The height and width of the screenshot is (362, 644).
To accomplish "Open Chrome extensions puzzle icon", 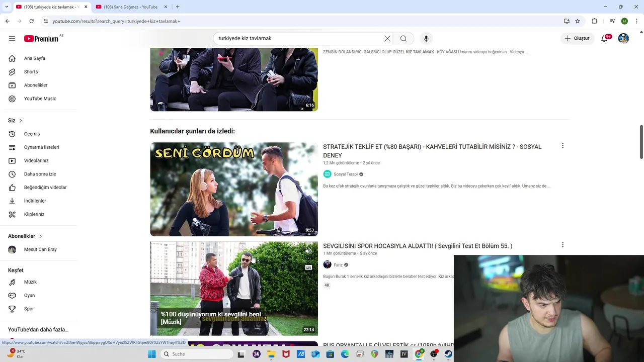I will tap(594, 21).
